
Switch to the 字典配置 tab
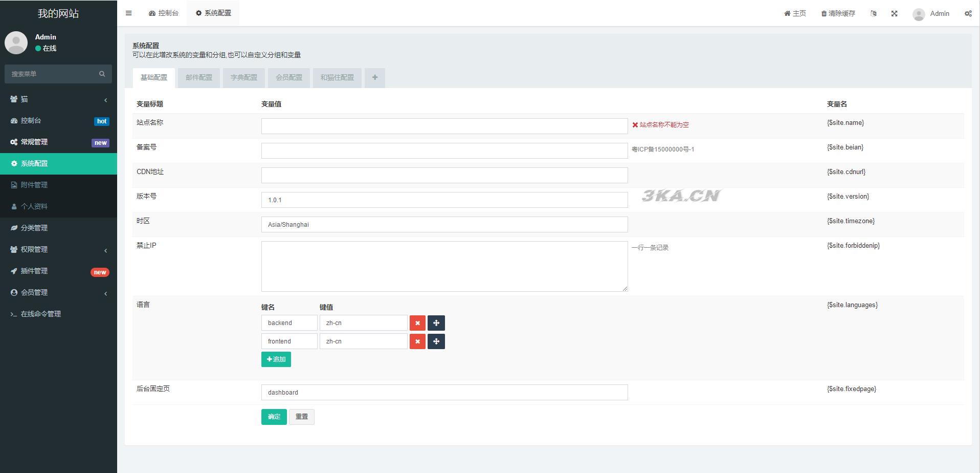244,78
